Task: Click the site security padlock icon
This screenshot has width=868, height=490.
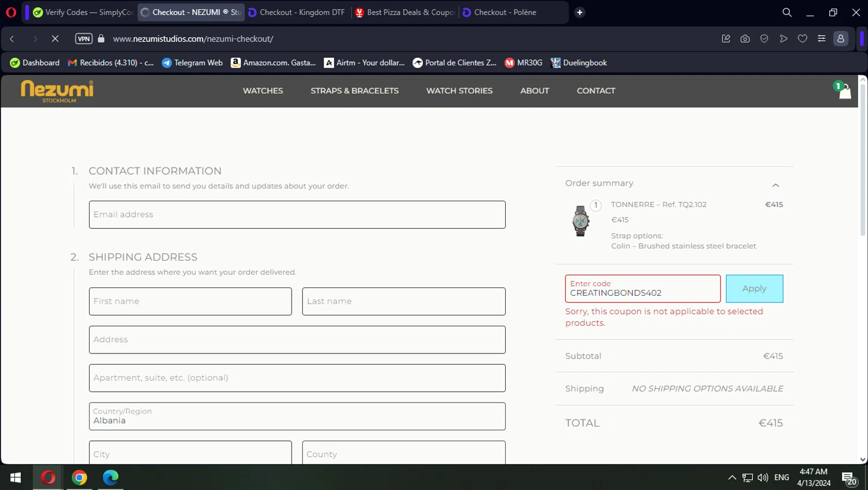Action: point(101,39)
